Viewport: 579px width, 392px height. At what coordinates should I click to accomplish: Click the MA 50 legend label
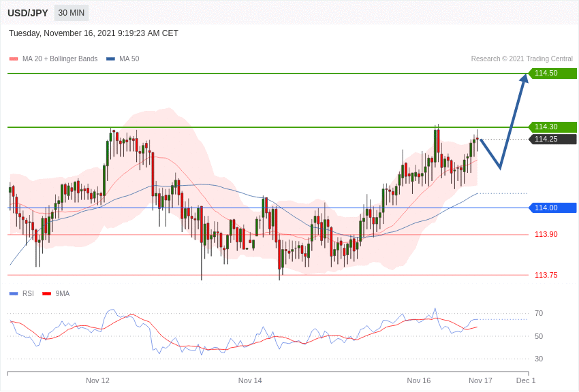point(129,59)
